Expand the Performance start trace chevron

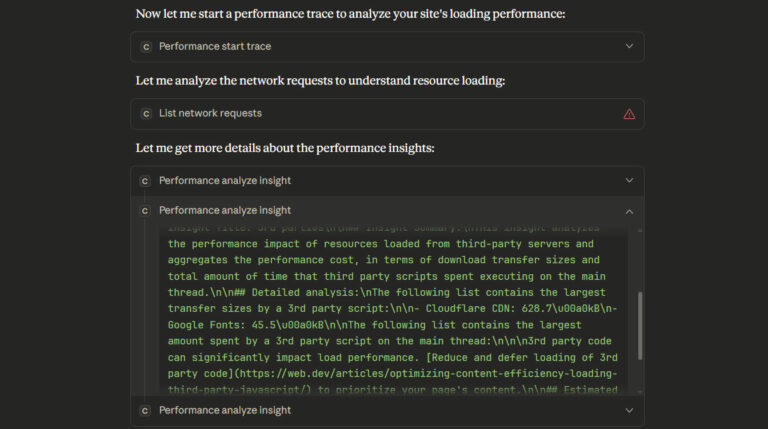[x=629, y=46]
